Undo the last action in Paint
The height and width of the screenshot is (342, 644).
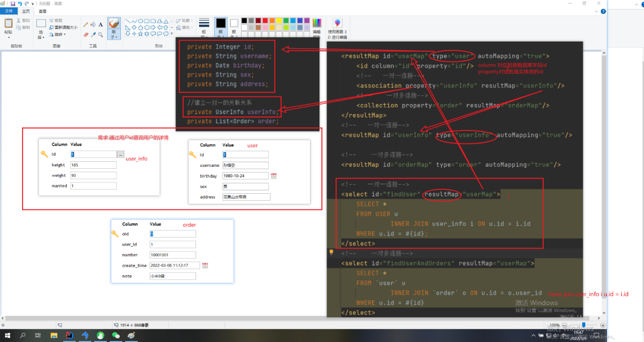click(19, 4)
